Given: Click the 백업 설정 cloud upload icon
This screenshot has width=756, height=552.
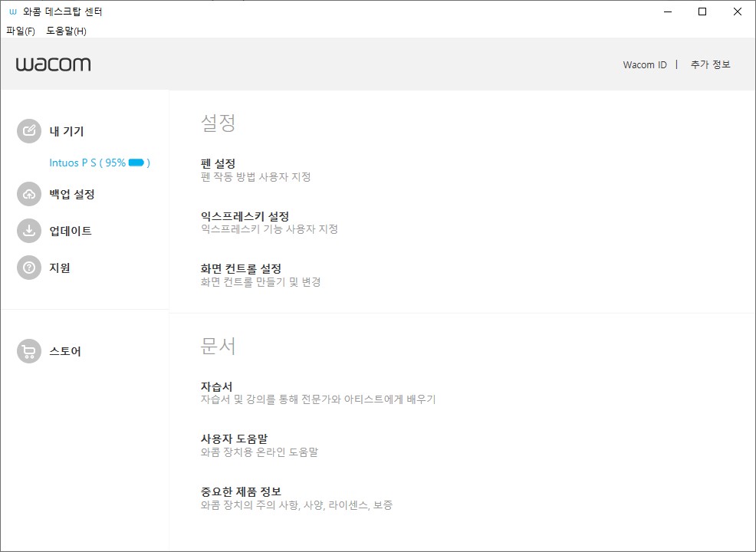Looking at the screenshot, I should click(x=29, y=194).
